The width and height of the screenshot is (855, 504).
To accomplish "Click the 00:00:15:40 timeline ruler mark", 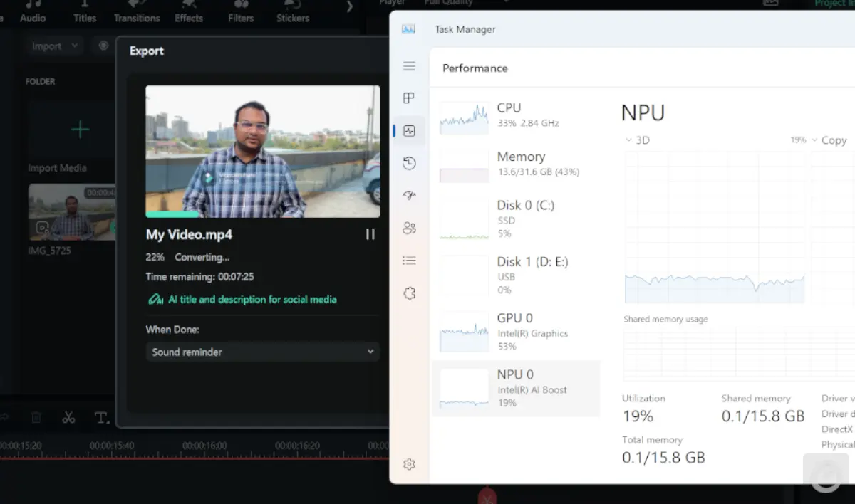I will (x=112, y=446).
